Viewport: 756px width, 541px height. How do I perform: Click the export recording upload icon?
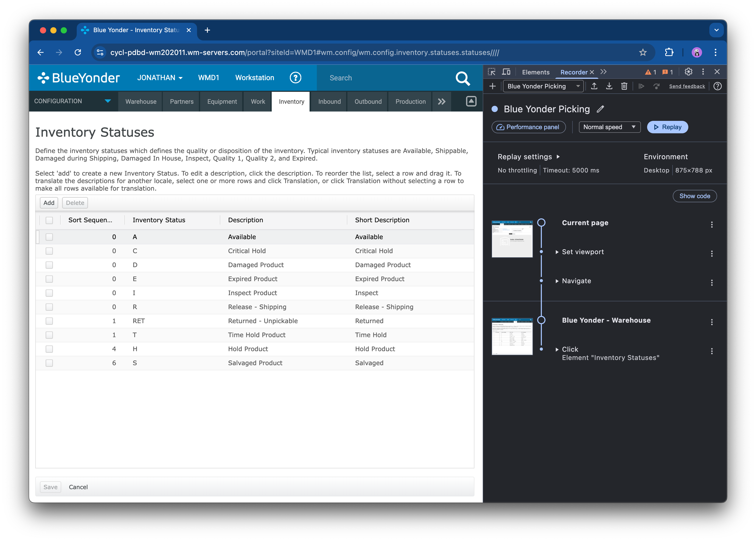point(594,86)
